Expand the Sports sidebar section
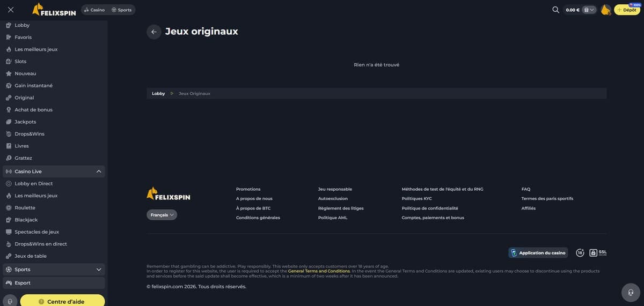 99,270
